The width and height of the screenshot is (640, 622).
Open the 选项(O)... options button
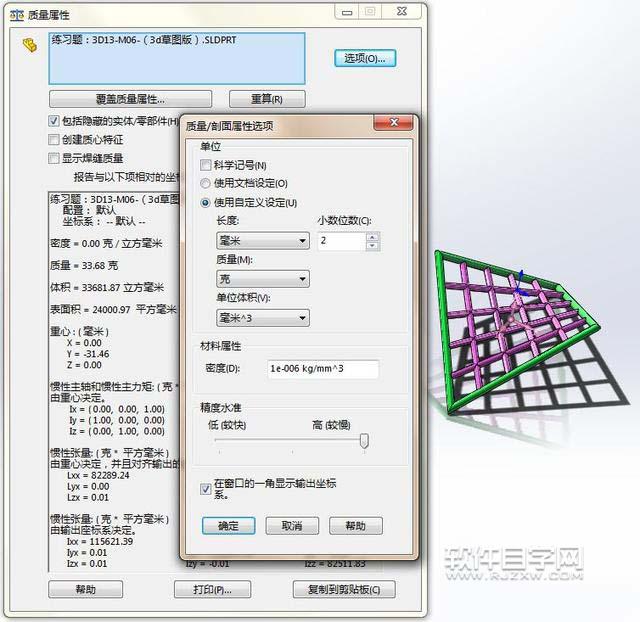coord(365,58)
